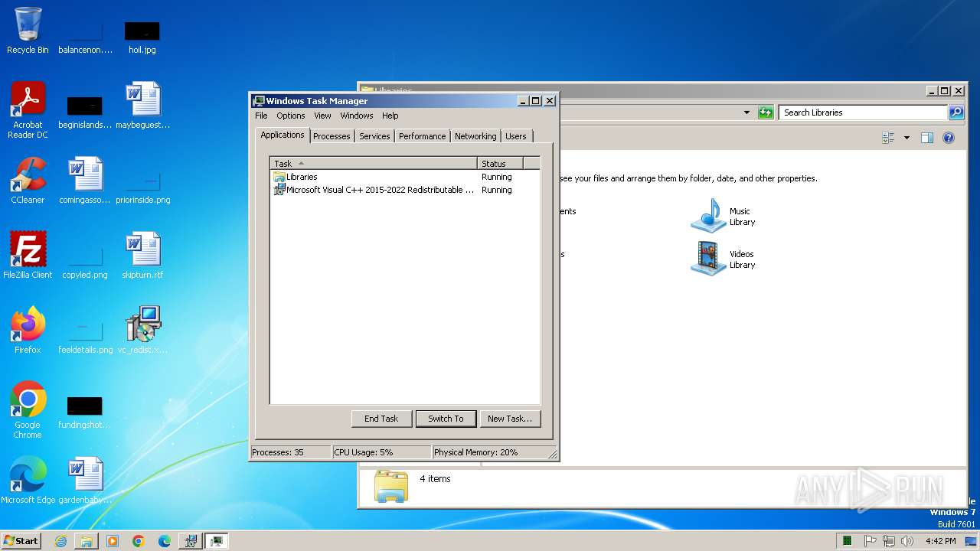This screenshot has height=551, width=980.
Task: Click the Switch To button
Action: (446, 419)
